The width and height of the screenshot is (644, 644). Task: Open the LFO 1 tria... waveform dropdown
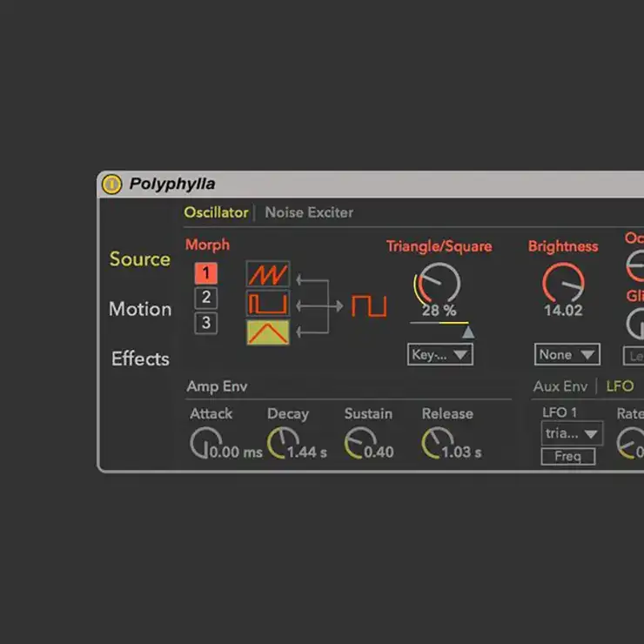[x=572, y=433]
